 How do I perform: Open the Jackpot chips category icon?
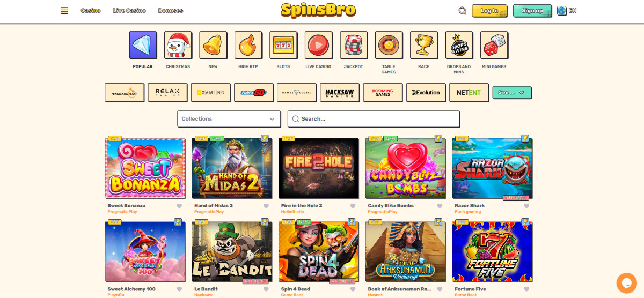pyautogui.click(x=354, y=45)
